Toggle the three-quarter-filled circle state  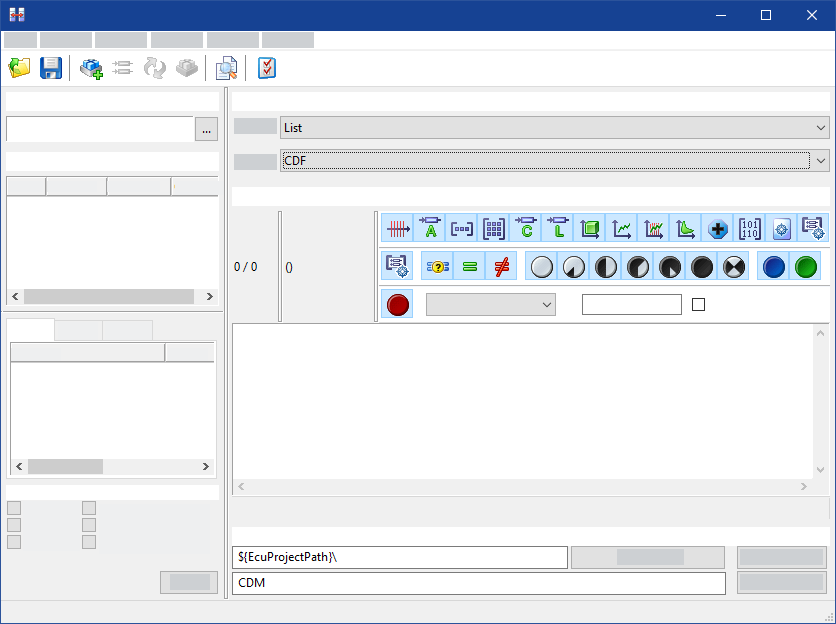(638, 266)
